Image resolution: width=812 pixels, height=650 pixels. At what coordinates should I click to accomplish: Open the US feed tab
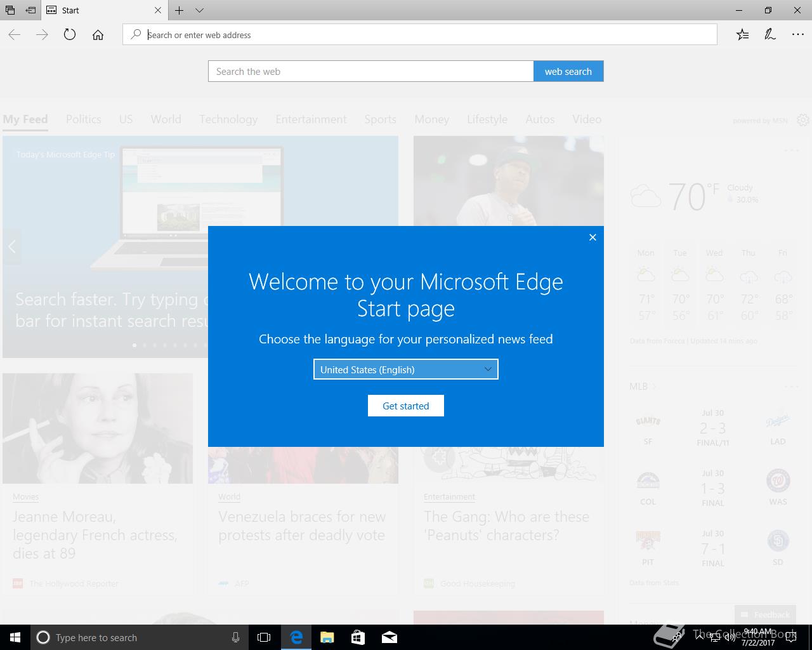tap(126, 119)
